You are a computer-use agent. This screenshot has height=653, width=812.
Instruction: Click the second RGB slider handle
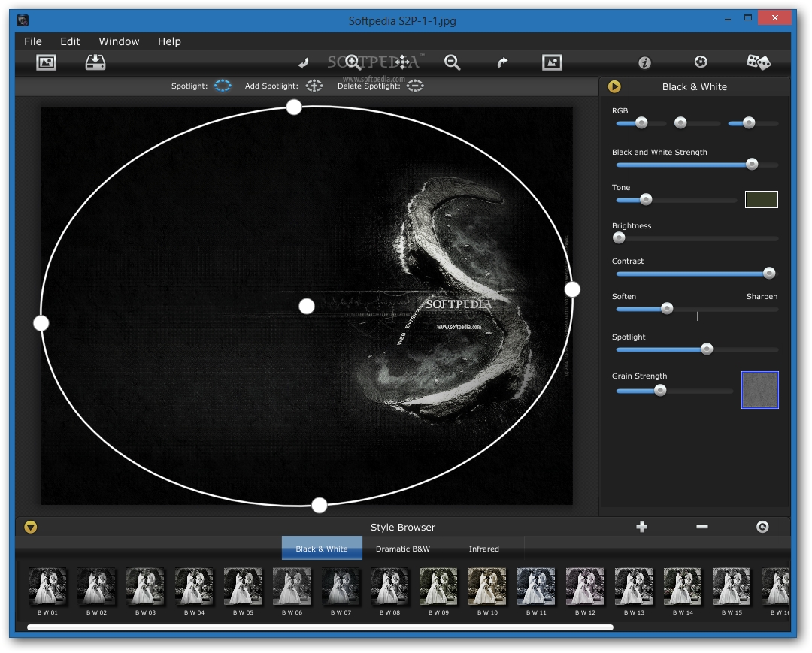tap(680, 122)
